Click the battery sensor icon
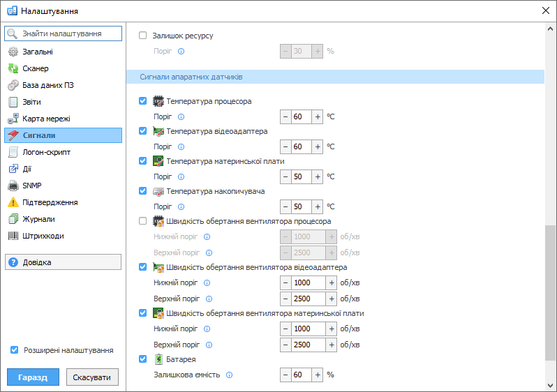Viewport: 557px width, 392px height. coord(158,359)
